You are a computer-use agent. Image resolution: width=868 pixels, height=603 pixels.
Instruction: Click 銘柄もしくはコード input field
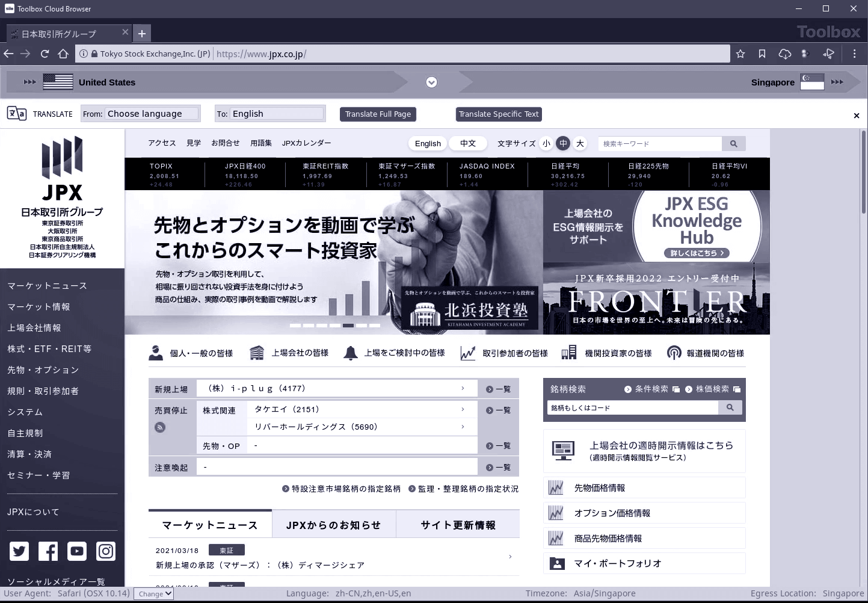[633, 407]
